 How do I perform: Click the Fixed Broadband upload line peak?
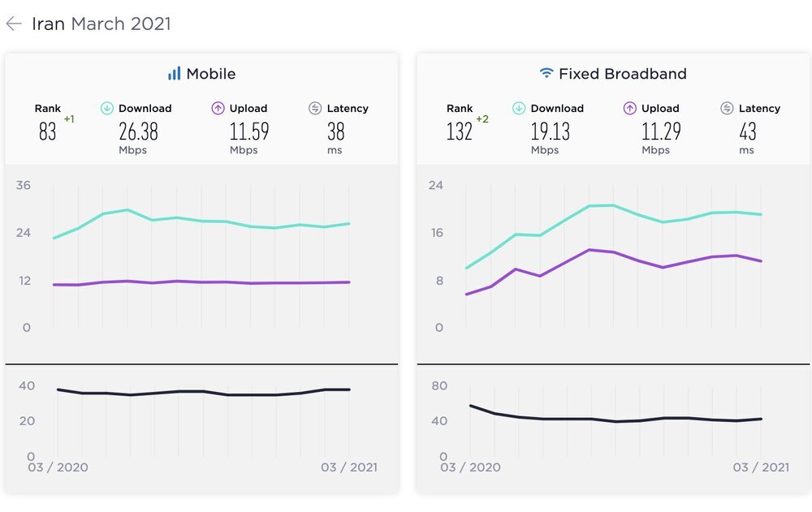[x=590, y=250]
